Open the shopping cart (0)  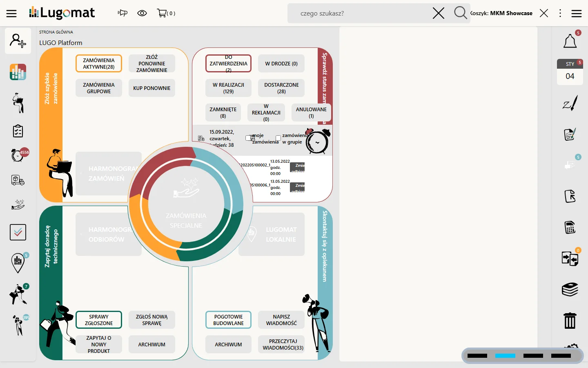(166, 13)
